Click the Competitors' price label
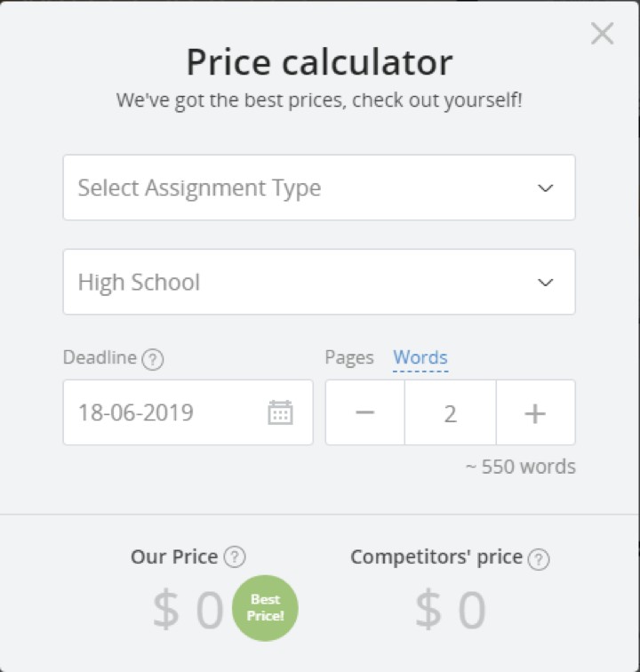 point(436,557)
